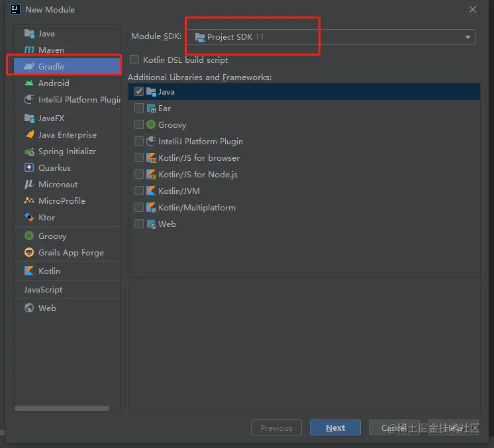
Task: Click the Cancel button
Action: [x=394, y=427]
